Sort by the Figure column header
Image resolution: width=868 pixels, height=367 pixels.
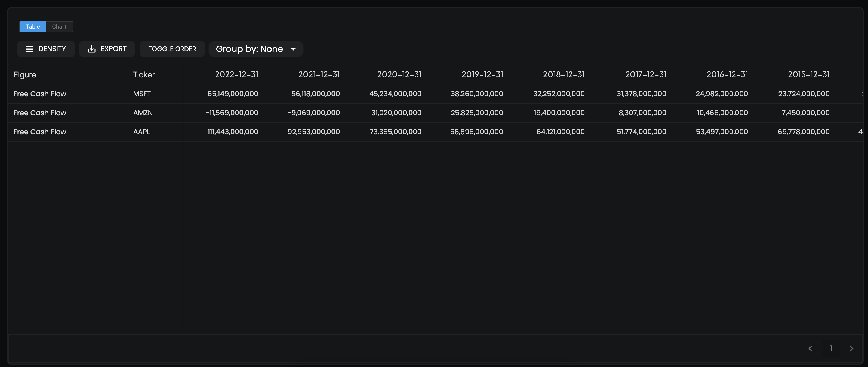pos(25,75)
